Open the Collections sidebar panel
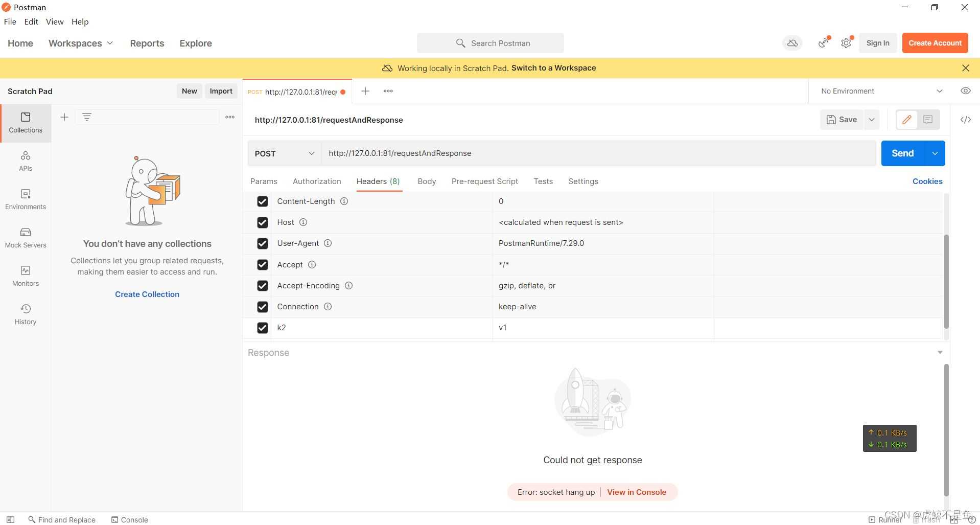The image size is (980, 525). [26, 123]
